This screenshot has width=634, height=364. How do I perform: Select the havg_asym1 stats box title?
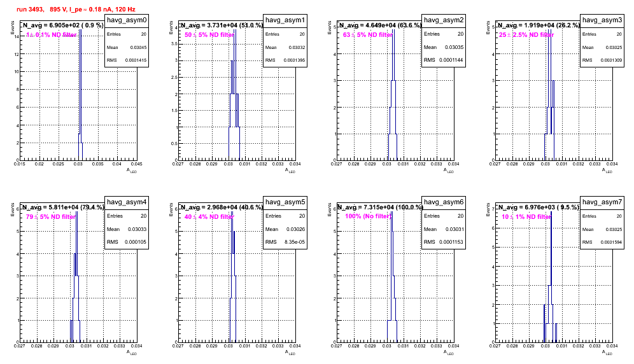pyautogui.click(x=285, y=20)
